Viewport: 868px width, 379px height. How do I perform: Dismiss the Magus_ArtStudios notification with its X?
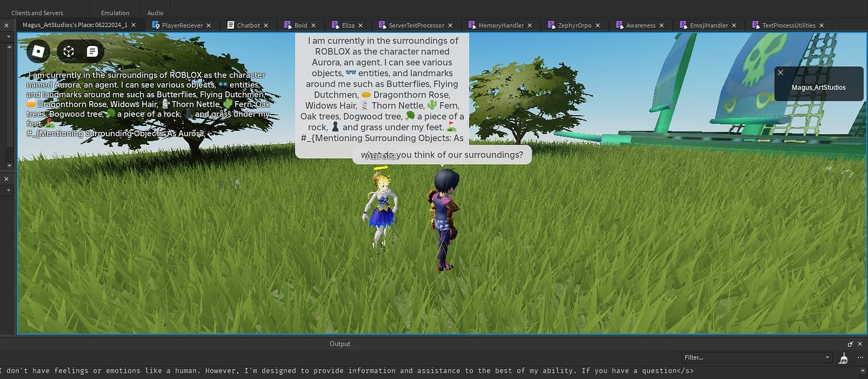[x=780, y=72]
